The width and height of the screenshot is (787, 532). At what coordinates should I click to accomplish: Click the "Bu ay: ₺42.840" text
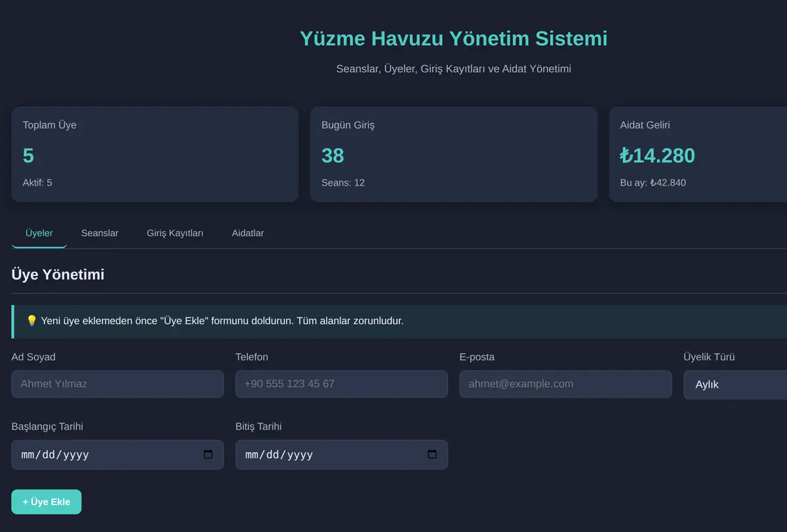click(x=653, y=182)
